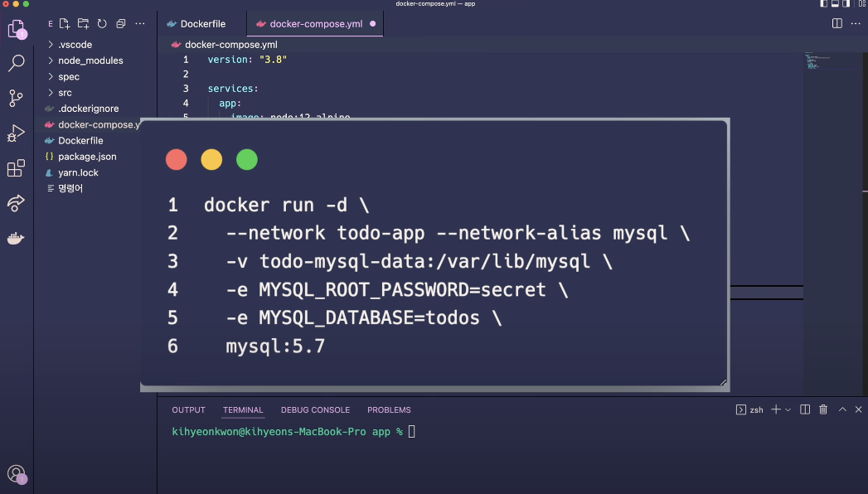Refresh the Explorer file tree
Screen dimensions: 868x494
pyautogui.click(x=102, y=24)
